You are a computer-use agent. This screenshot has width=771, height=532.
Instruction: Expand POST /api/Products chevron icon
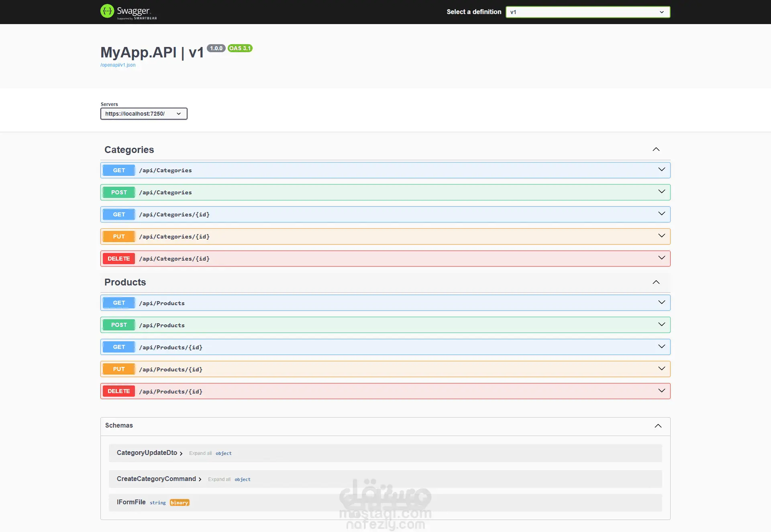[x=661, y=324]
